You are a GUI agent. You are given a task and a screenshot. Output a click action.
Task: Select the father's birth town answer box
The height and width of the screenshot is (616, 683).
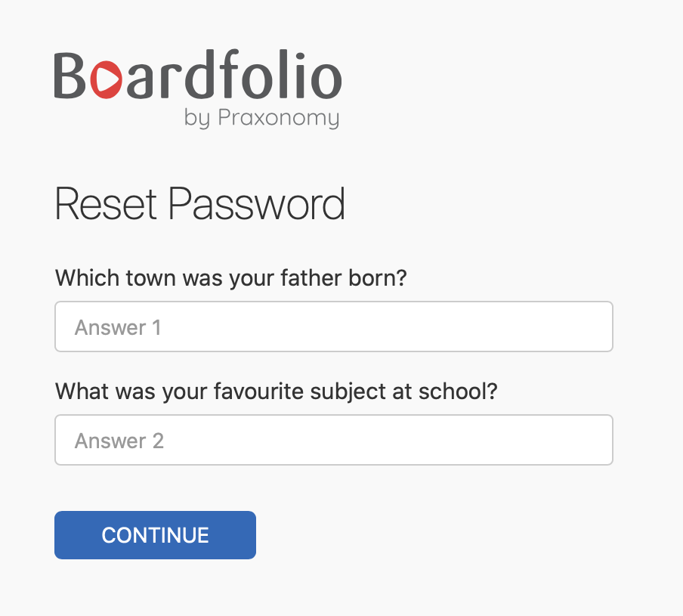pos(334,327)
